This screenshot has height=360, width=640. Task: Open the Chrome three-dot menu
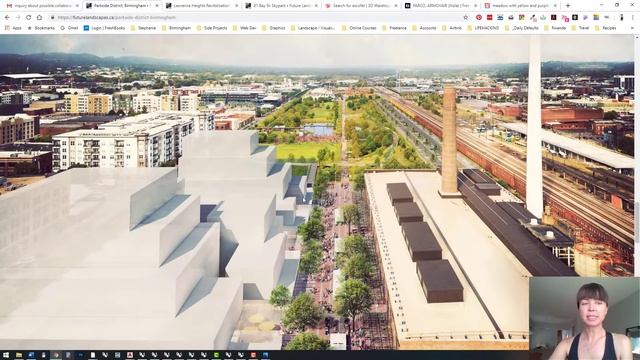tap(633, 18)
